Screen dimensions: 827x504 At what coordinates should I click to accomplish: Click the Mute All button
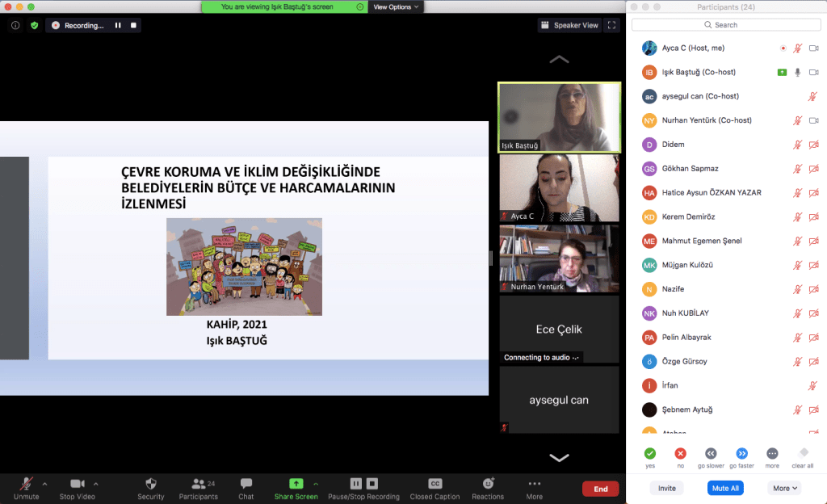click(x=724, y=488)
